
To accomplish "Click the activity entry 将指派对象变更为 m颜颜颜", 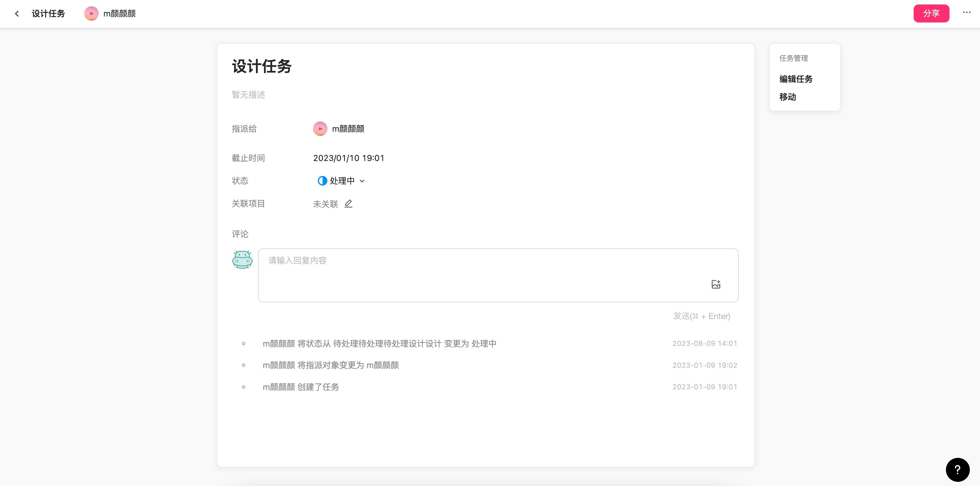I will click(331, 365).
